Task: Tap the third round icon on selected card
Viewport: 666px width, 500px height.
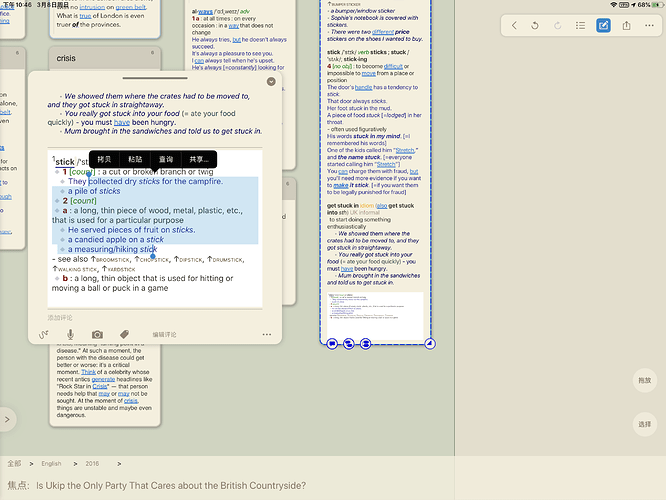Action: pyautogui.click(x=365, y=344)
